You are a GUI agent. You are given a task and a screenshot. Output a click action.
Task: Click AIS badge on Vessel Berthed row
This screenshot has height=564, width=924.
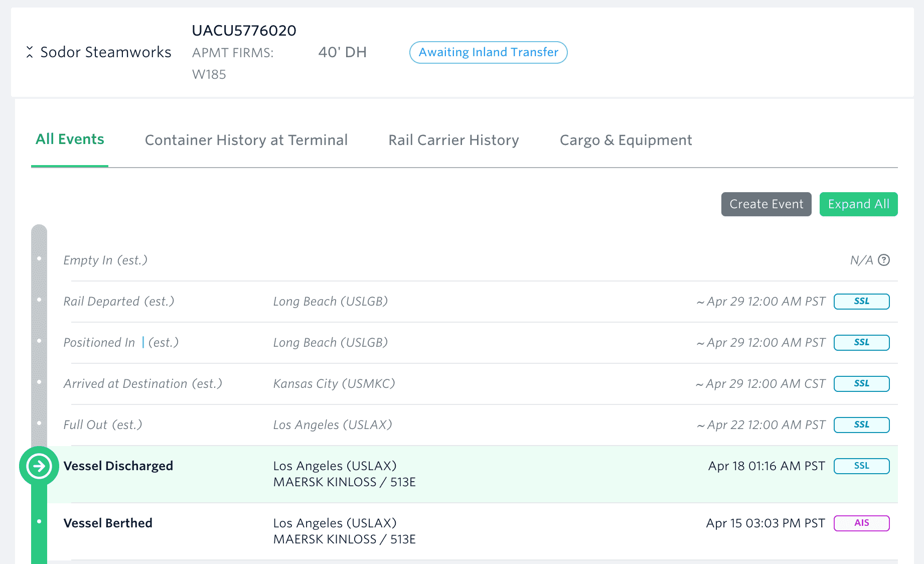[861, 523]
